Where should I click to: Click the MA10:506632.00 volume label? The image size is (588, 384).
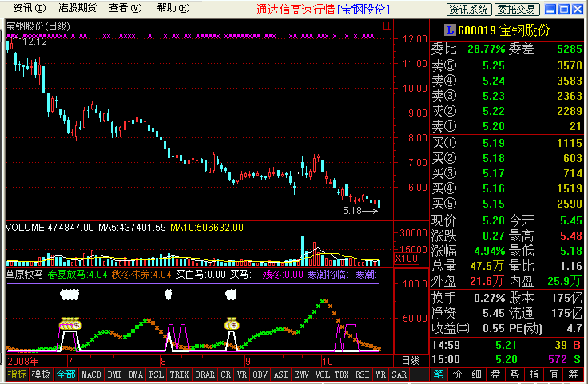207,228
